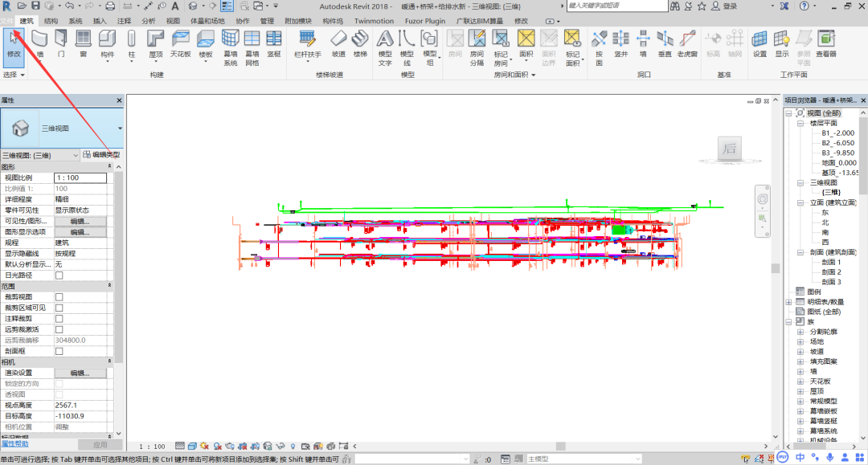Click the Save icon in quick access toolbar
This screenshot has width=868, height=465.
pyautogui.click(x=35, y=6)
